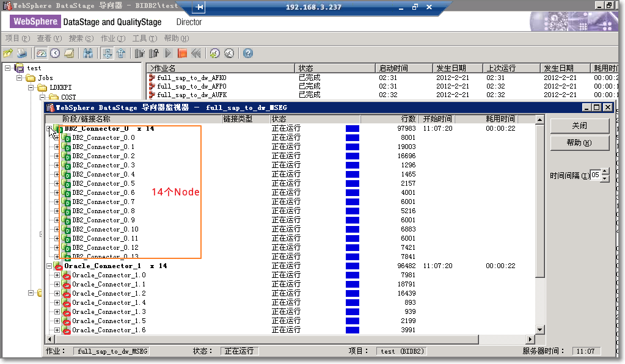The image size is (625, 364).
Task: Click the blue status bar of DB2_Connector_0.2
Action: [353, 156]
